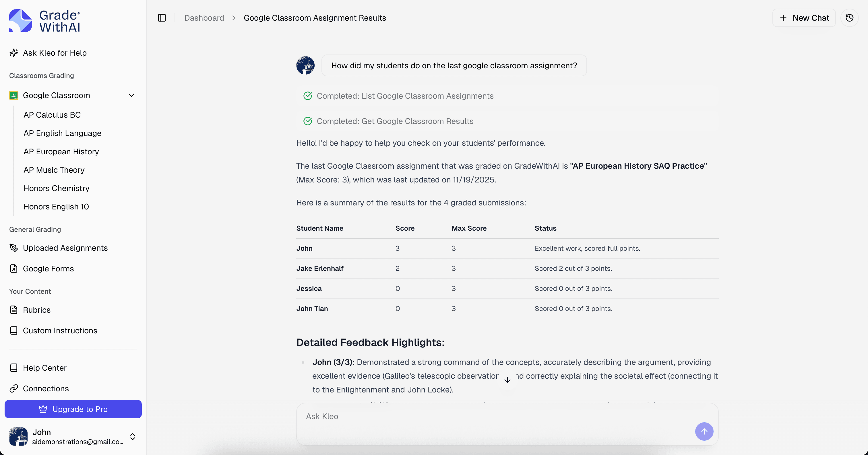The height and width of the screenshot is (455, 868).
Task: Start a New Chat
Action: click(x=804, y=18)
